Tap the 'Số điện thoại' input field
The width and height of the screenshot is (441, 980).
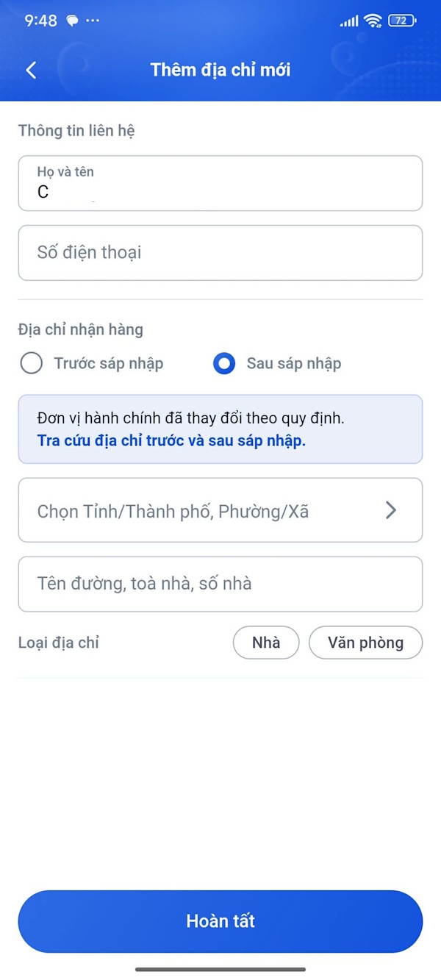pyautogui.click(x=220, y=253)
